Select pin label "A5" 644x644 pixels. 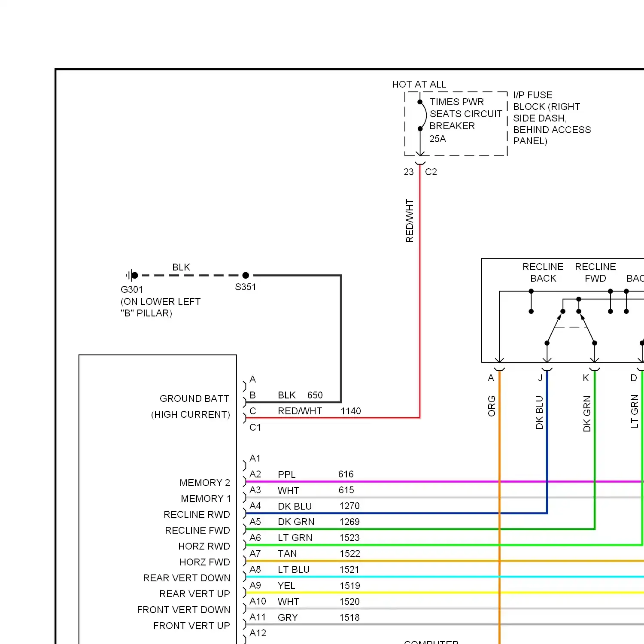tap(255, 522)
